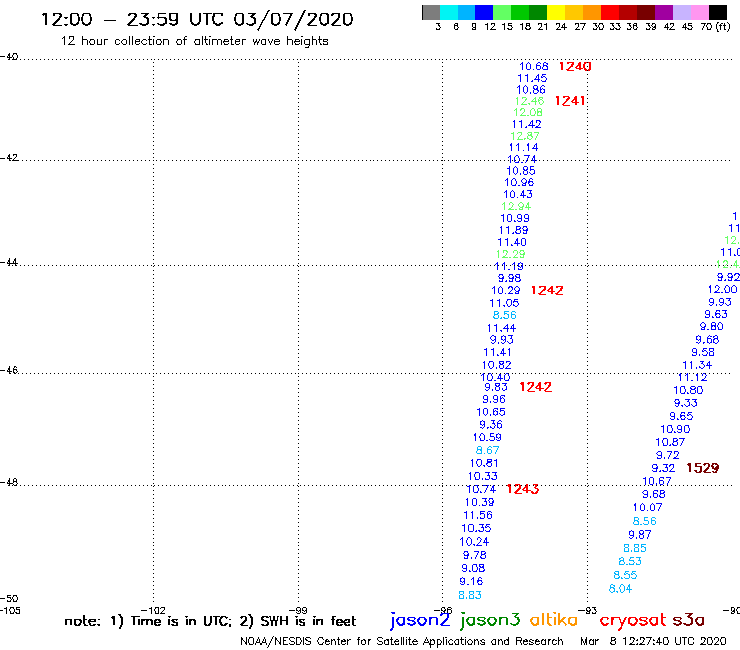Select wave height value 11.05
The image size is (740, 650).
504,303
